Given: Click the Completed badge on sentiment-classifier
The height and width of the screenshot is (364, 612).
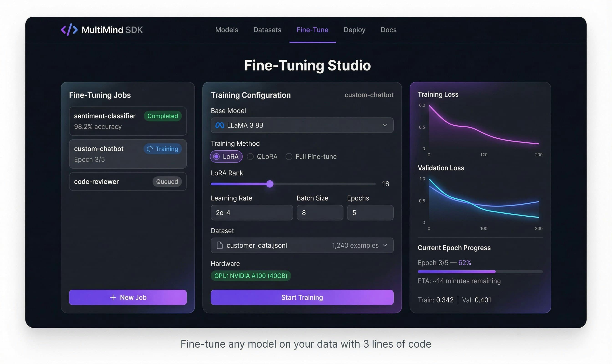Looking at the screenshot, I should [x=163, y=116].
